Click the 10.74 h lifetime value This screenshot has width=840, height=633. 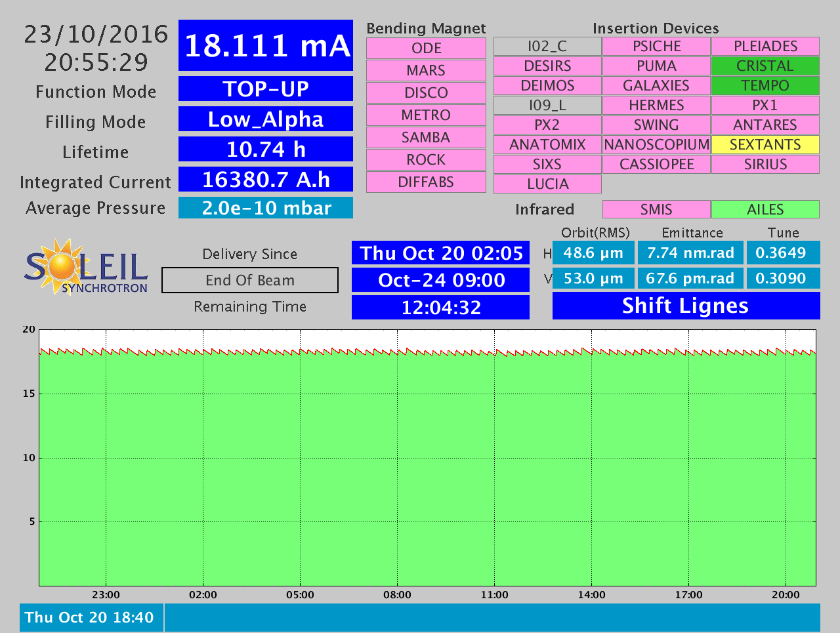pyautogui.click(x=266, y=149)
